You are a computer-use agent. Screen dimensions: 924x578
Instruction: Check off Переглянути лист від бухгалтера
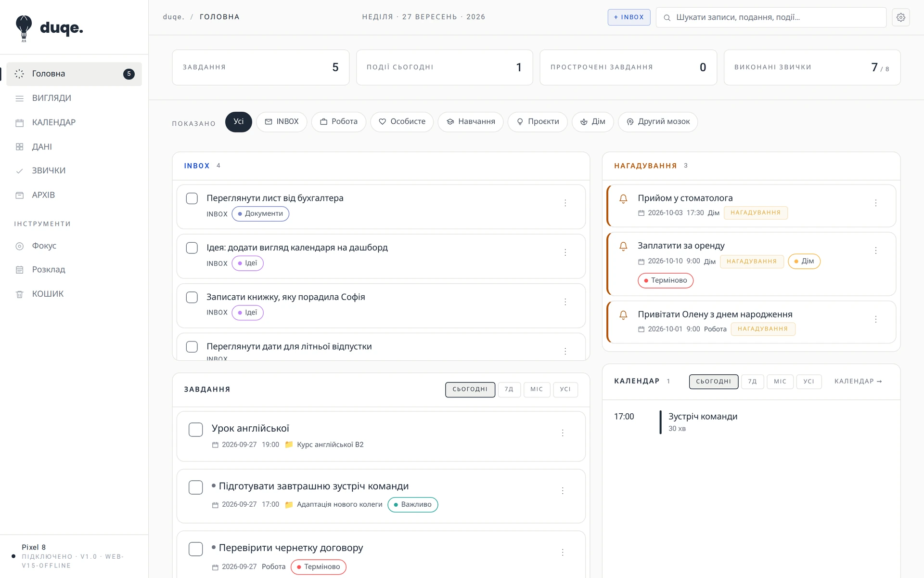[x=192, y=198]
